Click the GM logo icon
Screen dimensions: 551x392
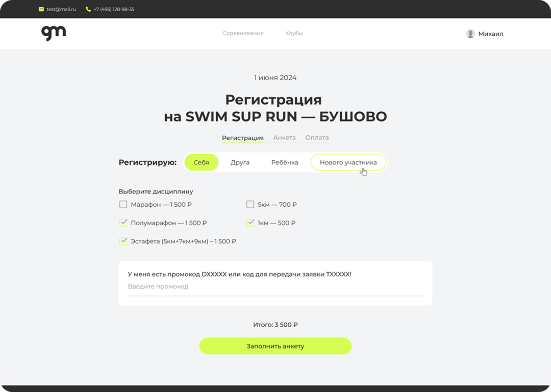54,33
